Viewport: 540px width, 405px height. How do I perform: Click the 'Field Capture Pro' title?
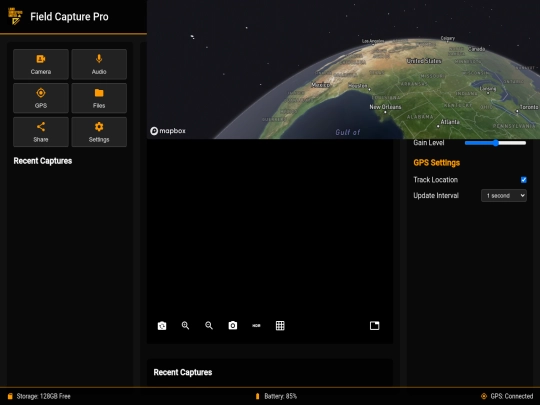pyautogui.click(x=69, y=17)
